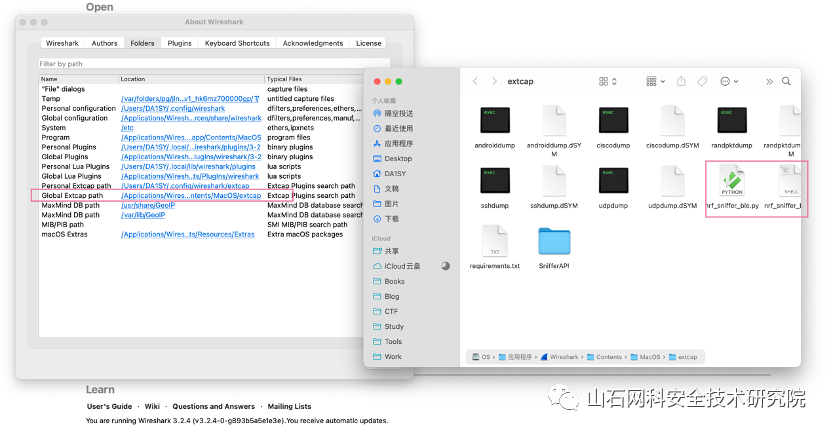Click Wireshark in Finder path bar
This screenshot has width=832, height=434.
click(560, 357)
